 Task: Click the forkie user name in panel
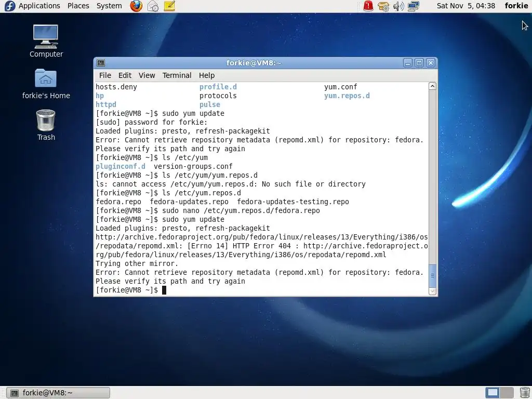pyautogui.click(x=516, y=6)
